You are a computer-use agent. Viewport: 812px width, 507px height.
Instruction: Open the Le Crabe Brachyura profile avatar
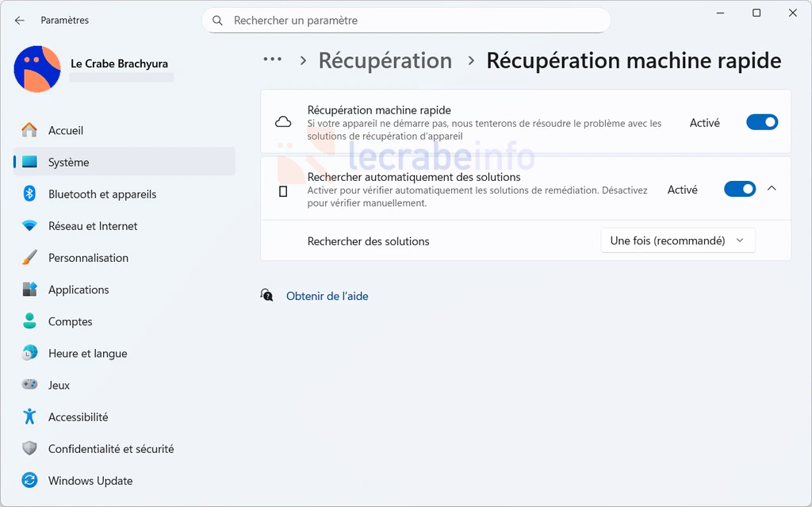[x=37, y=69]
